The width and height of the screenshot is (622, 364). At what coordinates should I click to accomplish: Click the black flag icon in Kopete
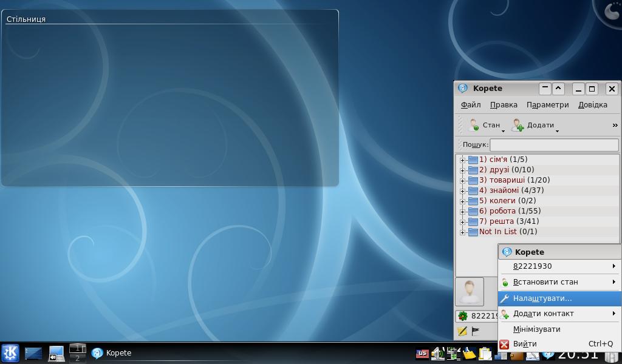475,331
